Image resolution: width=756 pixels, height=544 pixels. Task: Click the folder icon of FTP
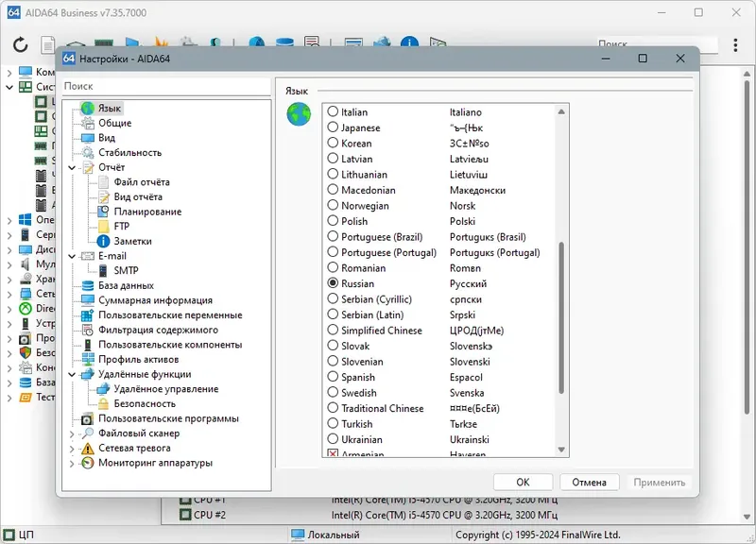tap(103, 227)
